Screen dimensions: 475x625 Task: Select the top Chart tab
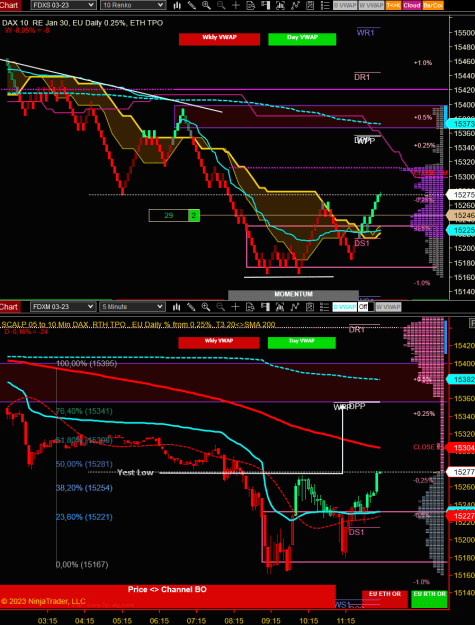click(x=10, y=5)
